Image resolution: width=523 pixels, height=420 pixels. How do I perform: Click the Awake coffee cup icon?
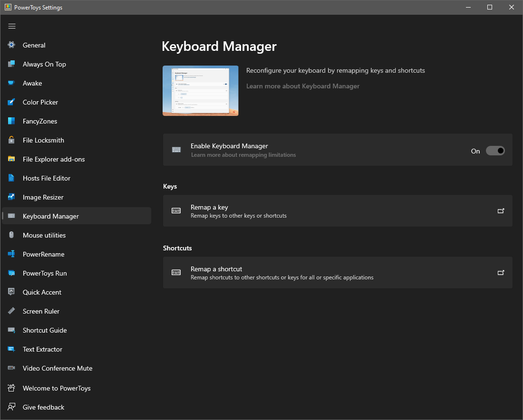point(11,83)
